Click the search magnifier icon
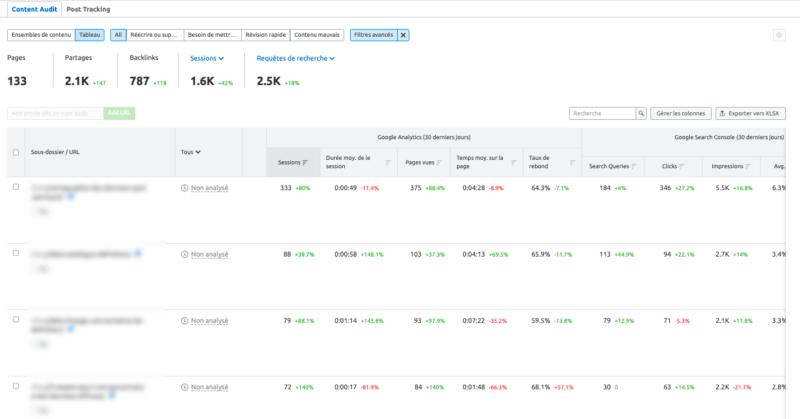The height and width of the screenshot is (419, 800). (x=641, y=113)
